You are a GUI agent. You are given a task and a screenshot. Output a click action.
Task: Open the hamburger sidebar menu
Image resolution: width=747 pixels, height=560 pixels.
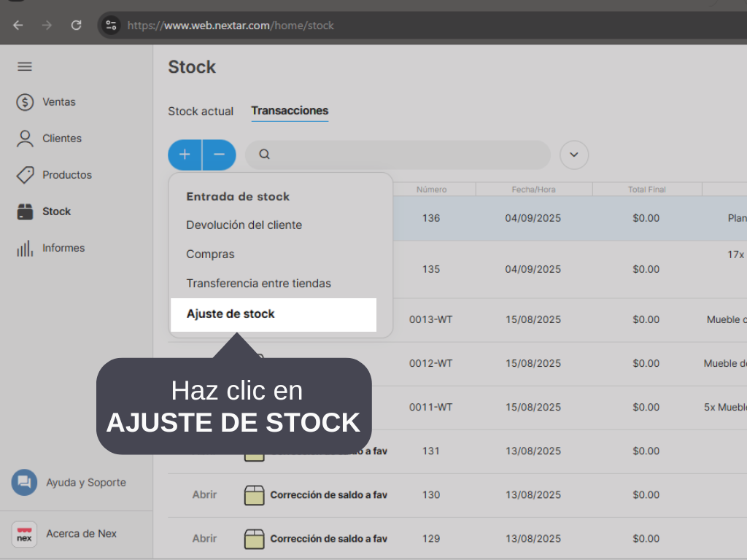pos(25,66)
